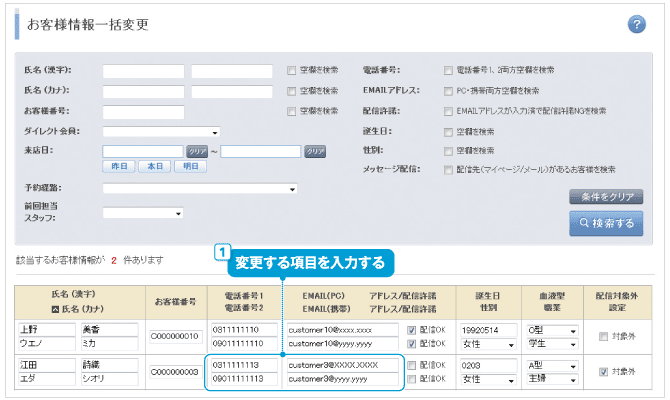The image size is (670, 400).
Task: Check mobile email 配信OK for 江田
Action: 411,379
